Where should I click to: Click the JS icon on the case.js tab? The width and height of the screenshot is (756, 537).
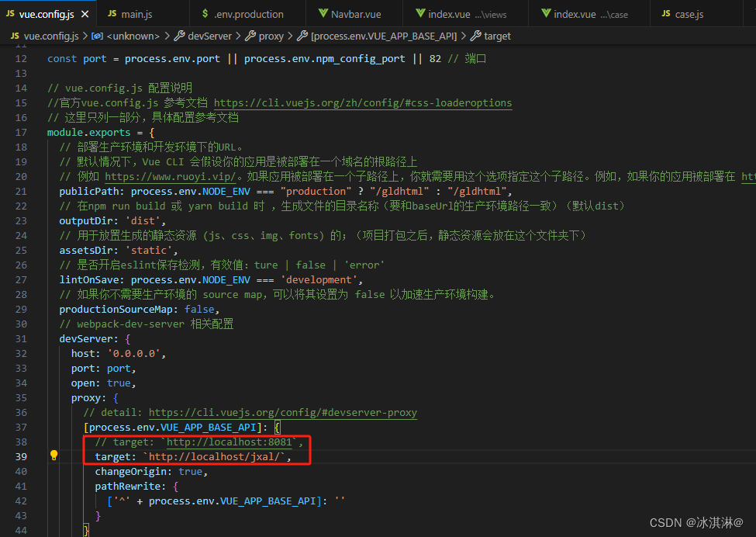click(666, 13)
